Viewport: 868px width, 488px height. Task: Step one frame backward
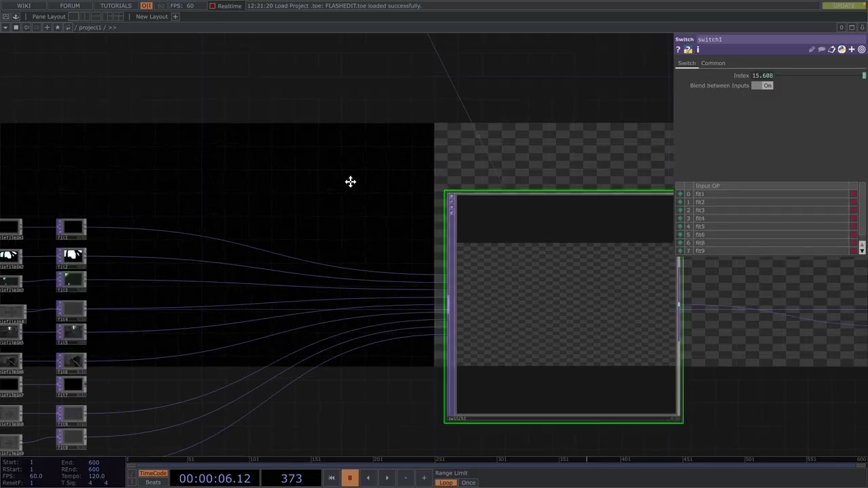pyautogui.click(x=368, y=478)
